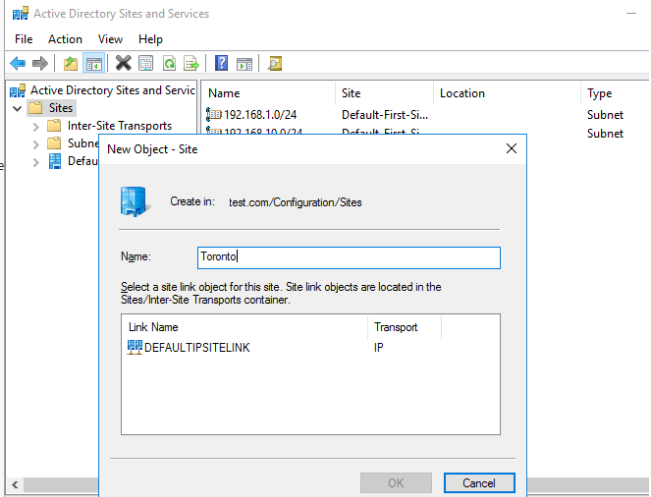Screen dimensions: 651x497
Task: Click the Default-First-Site server icon in the tree
Action: 54,161
